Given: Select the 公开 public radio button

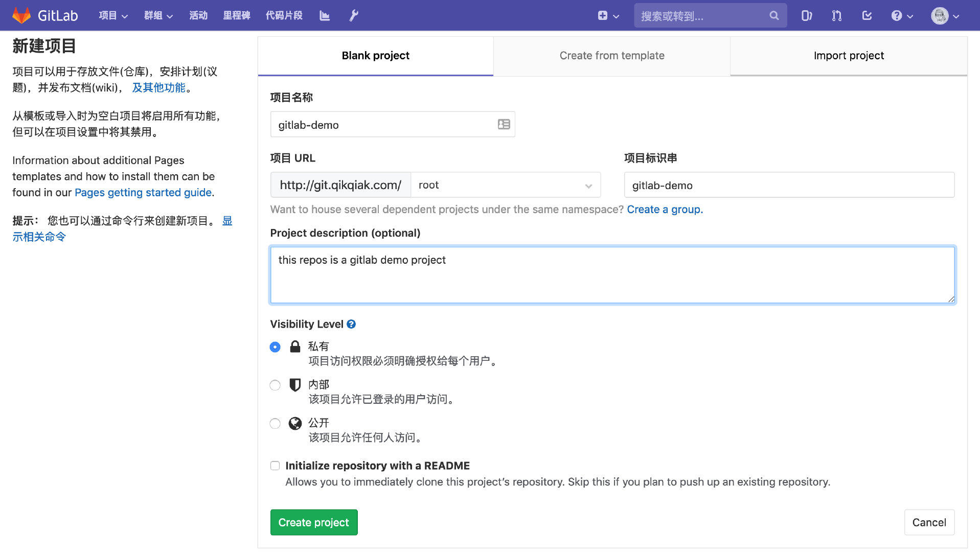Looking at the screenshot, I should coord(275,424).
